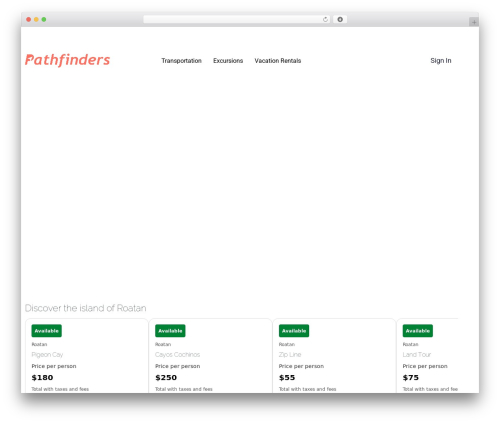Click Roatan label on Land Tour card

pos(411,344)
